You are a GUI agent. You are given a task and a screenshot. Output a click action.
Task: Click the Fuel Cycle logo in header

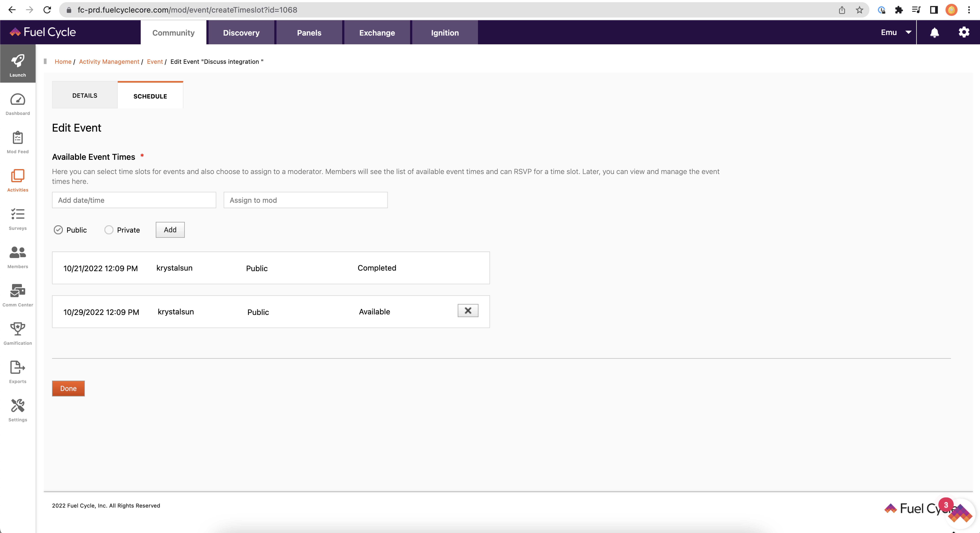43,32
